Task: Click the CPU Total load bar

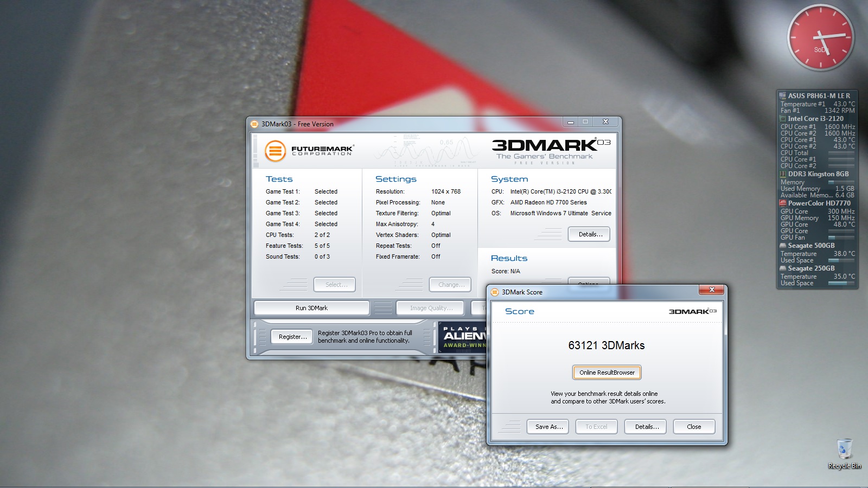Action: [x=841, y=153]
